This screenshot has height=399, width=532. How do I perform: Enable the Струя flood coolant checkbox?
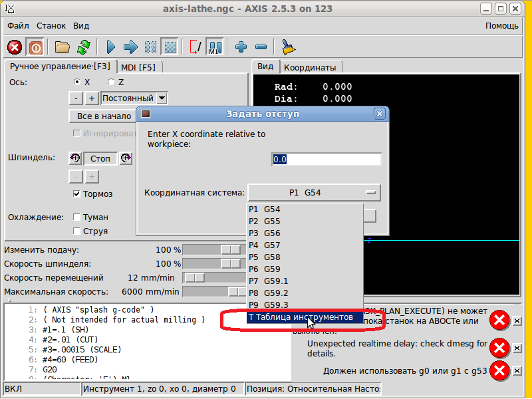click(76, 231)
